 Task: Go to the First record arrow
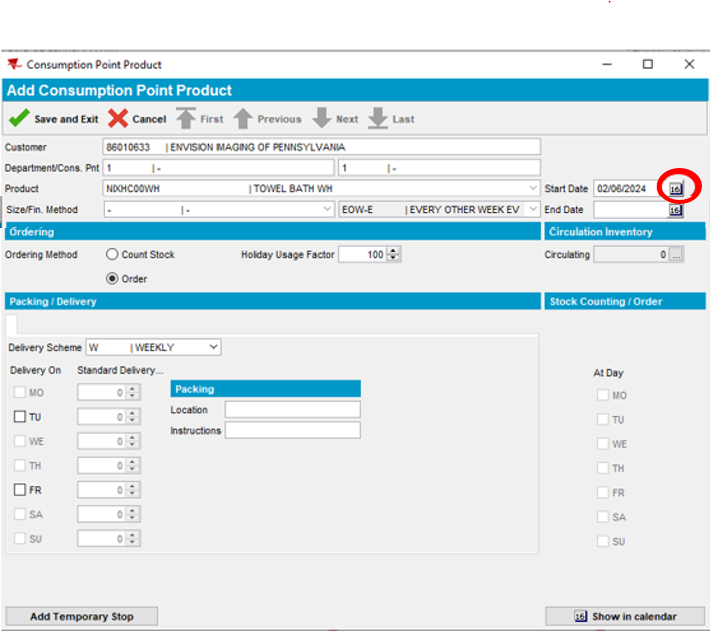(x=185, y=118)
